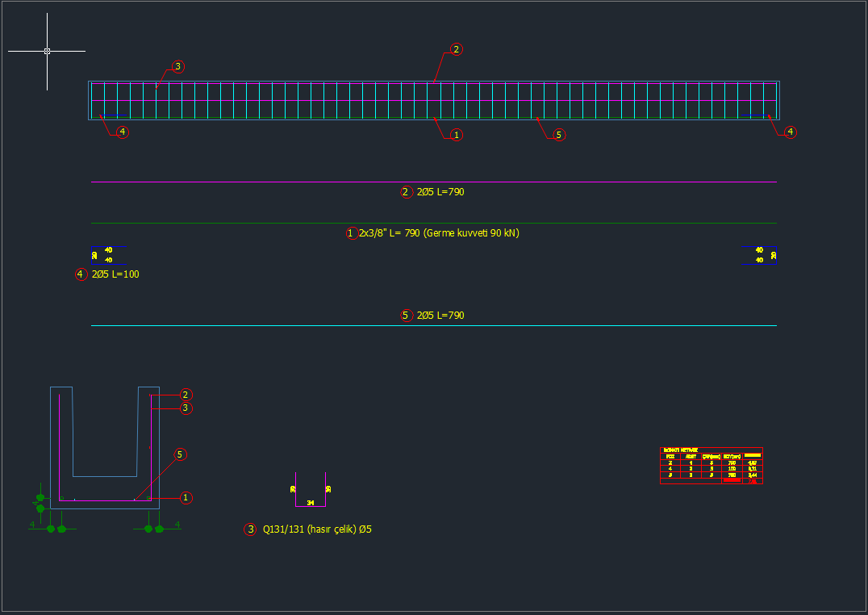Click the left callout bubble 4 under beam
Image resolution: width=868 pixels, height=615 pixels.
pos(122,132)
